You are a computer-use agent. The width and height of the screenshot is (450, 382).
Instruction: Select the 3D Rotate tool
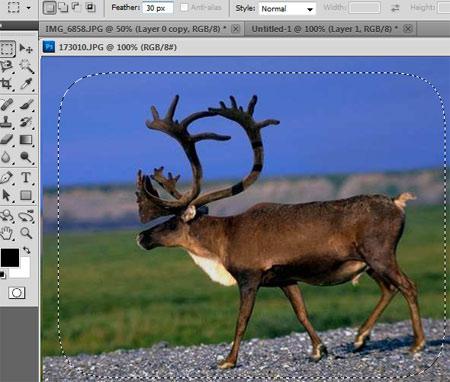7,216
